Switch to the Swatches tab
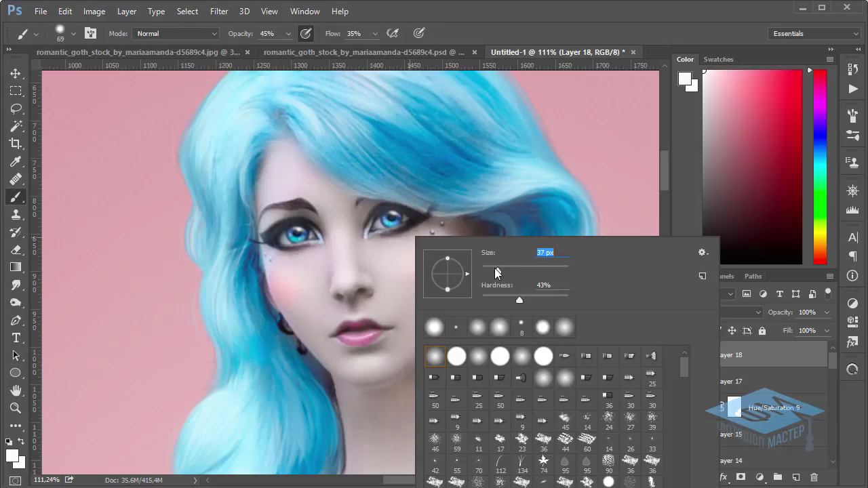This screenshot has width=868, height=488. 718,59
